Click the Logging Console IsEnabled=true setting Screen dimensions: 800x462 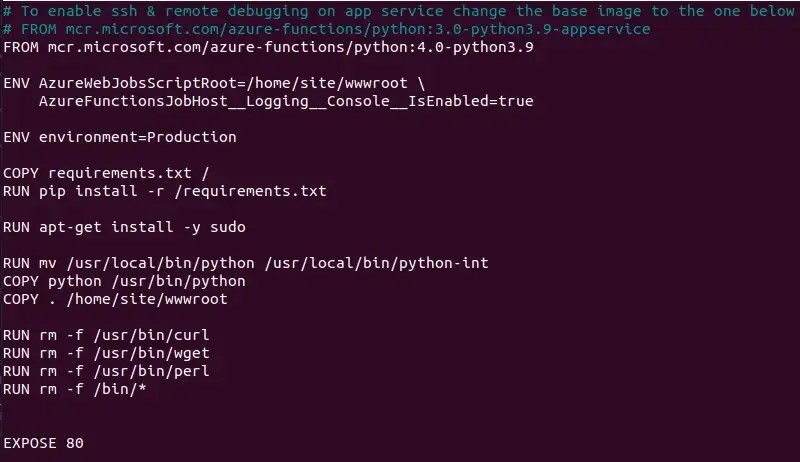285,101
